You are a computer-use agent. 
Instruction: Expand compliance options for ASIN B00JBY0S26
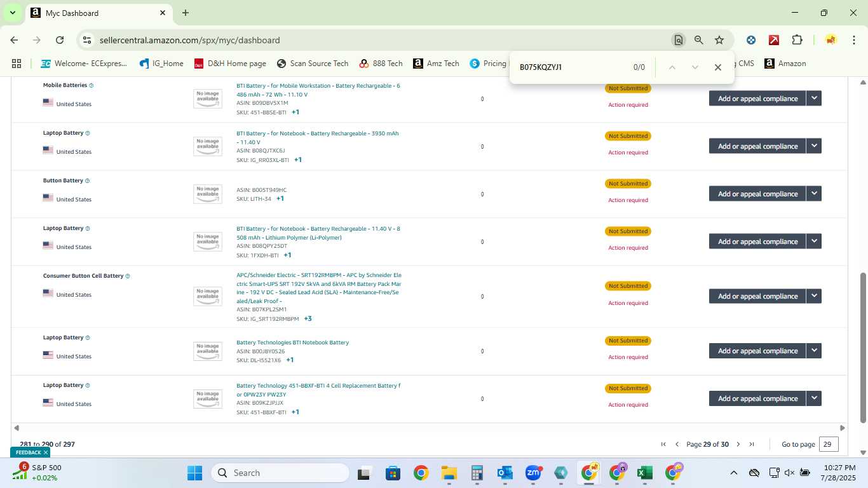[x=814, y=351]
